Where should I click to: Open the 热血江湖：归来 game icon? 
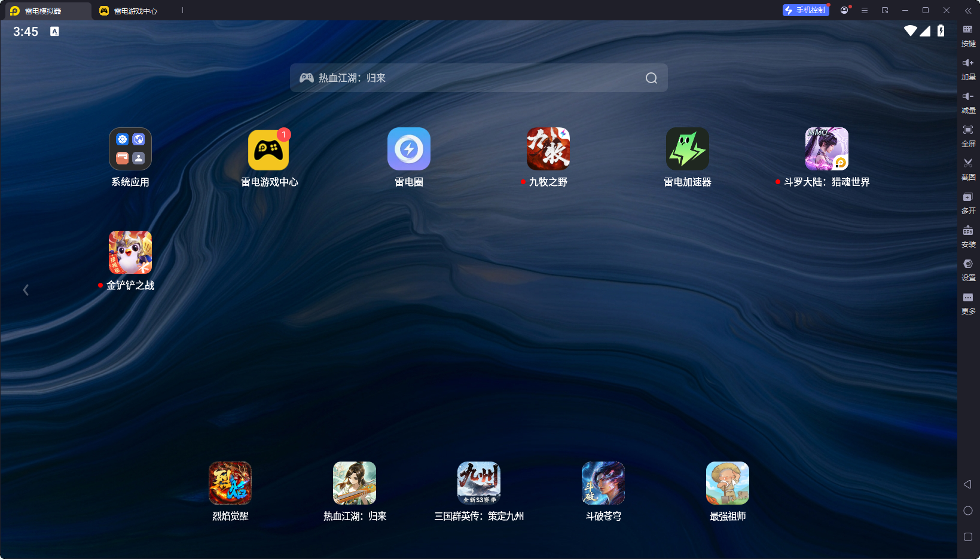pyautogui.click(x=355, y=483)
